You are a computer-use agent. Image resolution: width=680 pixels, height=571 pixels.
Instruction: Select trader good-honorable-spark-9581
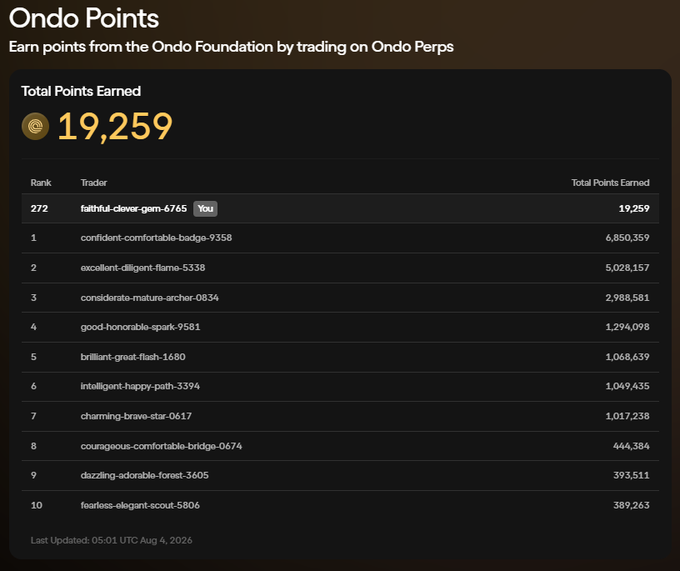point(140,327)
